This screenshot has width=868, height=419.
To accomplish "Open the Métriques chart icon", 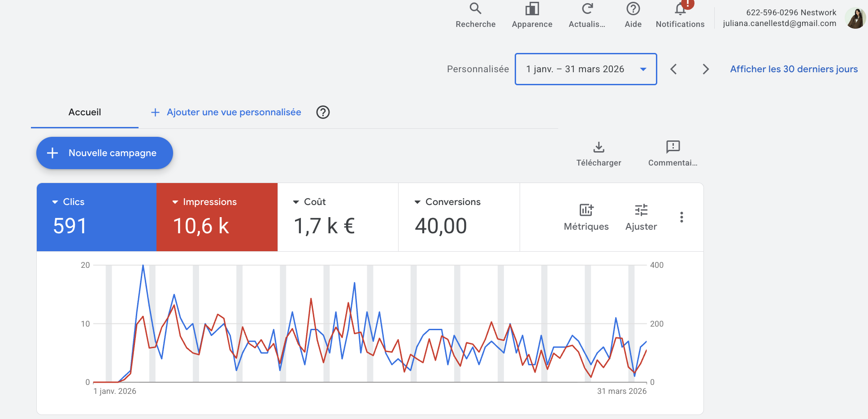I will [586, 209].
